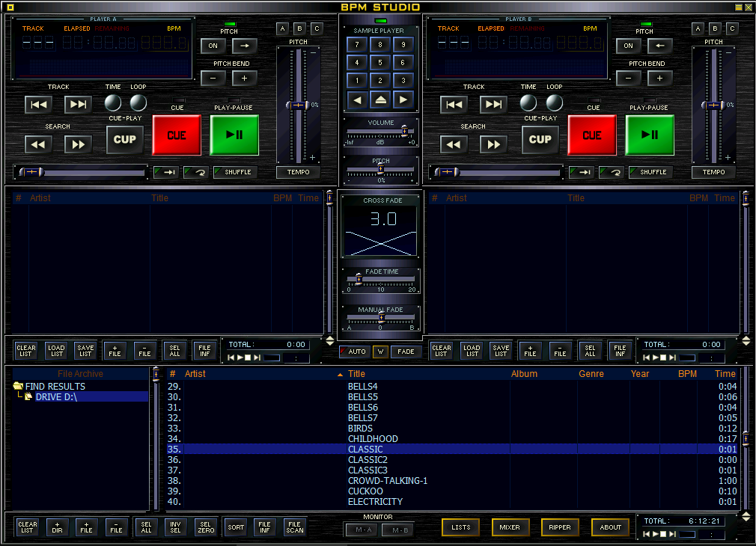Activate SHUFFLE on Player A
Viewport: 756px width, 546px height.
click(x=235, y=171)
